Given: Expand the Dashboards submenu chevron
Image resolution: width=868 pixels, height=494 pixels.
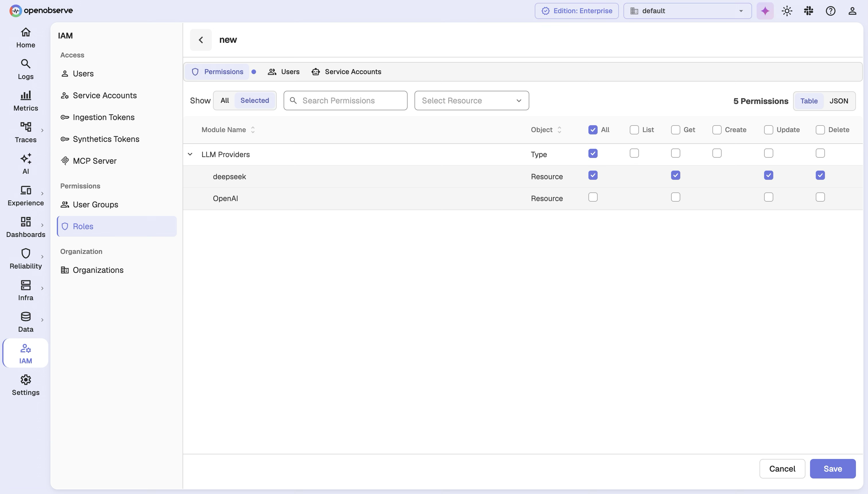Looking at the screenshot, I should [42, 225].
